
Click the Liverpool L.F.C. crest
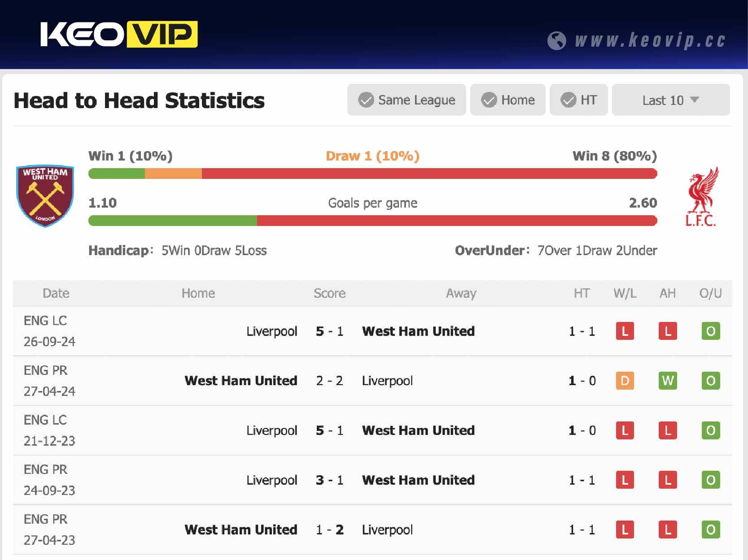[700, 196]
